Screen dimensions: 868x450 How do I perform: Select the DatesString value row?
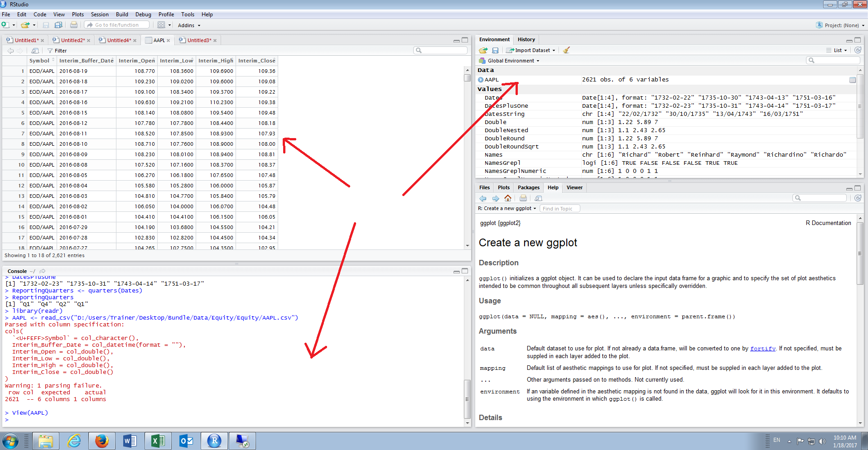coord(666,114)
